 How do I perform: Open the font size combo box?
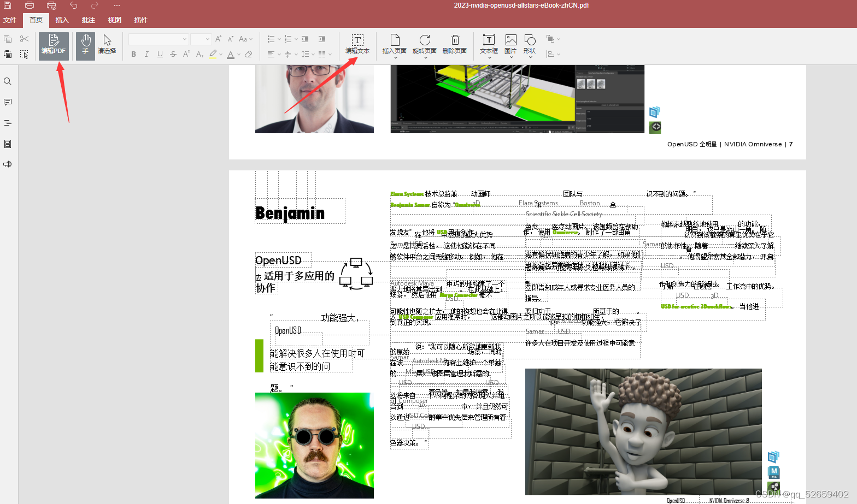(201, 39)
